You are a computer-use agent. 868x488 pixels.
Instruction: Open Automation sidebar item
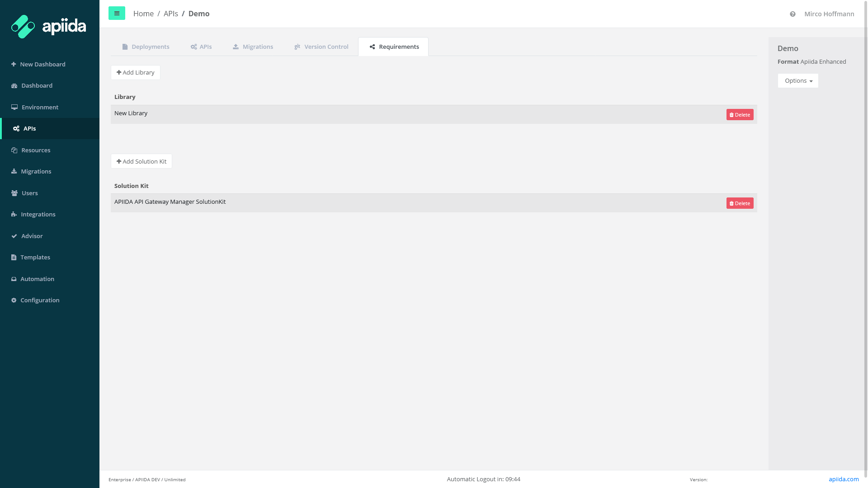pyautogui.click(x=37, y=279)
